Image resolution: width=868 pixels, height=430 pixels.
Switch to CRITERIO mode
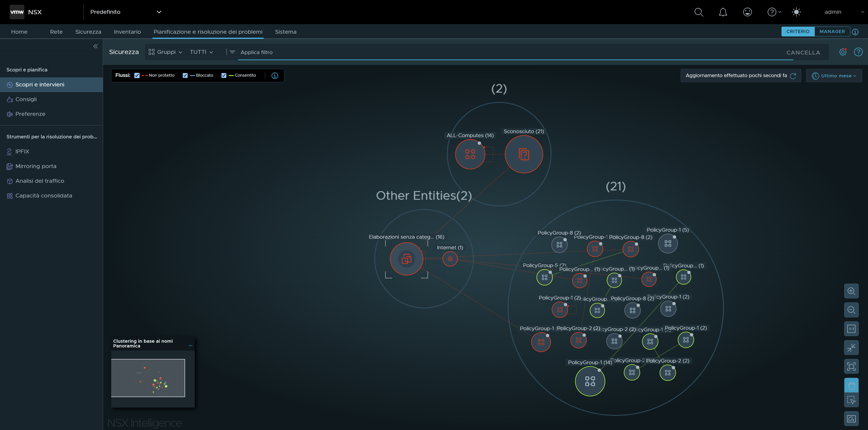(x=798, y=32)
